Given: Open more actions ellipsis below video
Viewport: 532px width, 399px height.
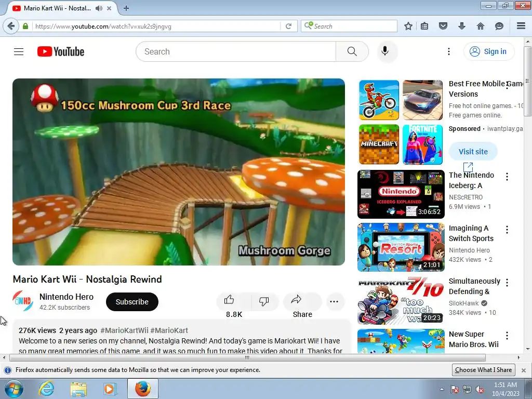Looking at the screenshot, I should click(x=334, y=301).
